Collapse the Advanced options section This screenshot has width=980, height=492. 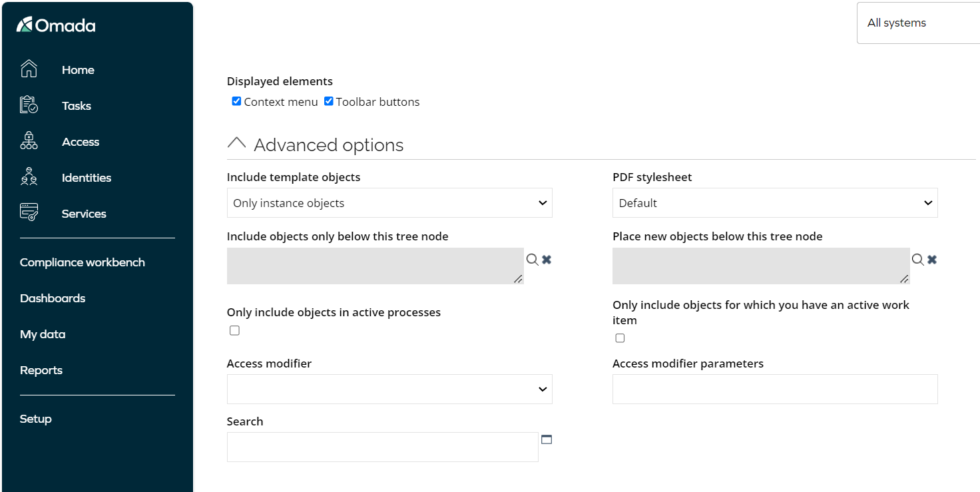click(x=236, y=144)
